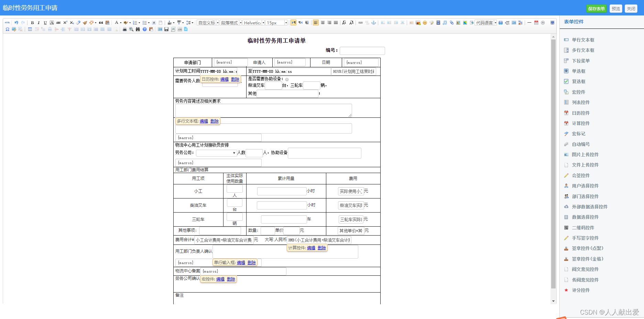Choose 下拉菜单 control from sidebar
Screen dimensions: 644x319
(581, 61)
